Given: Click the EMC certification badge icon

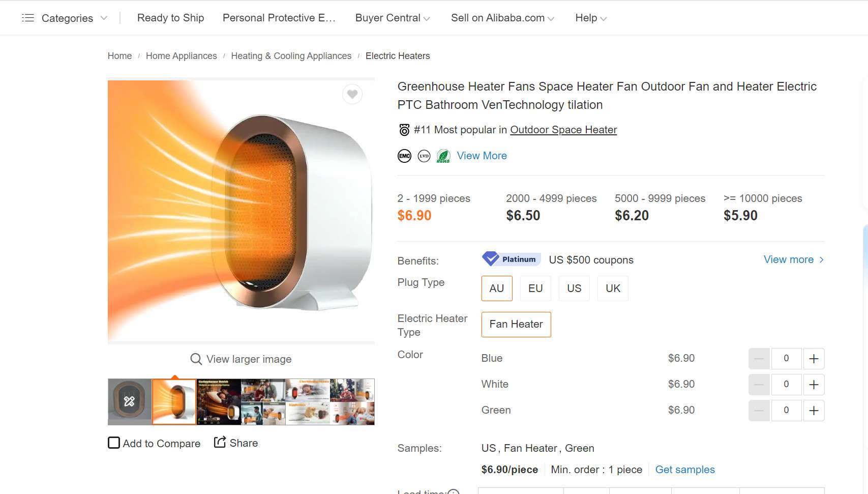Looking at the screenshot, I should click(404, 156).
